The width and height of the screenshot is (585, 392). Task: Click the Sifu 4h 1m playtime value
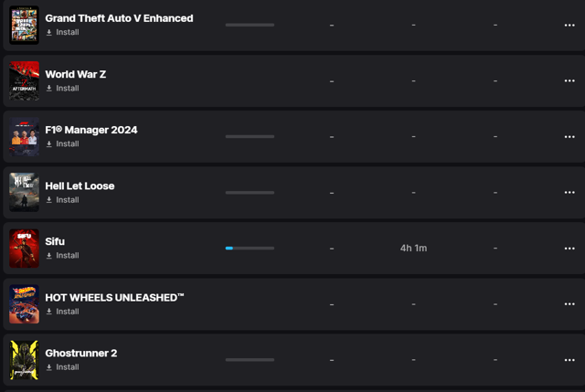[x=413, y=248]
